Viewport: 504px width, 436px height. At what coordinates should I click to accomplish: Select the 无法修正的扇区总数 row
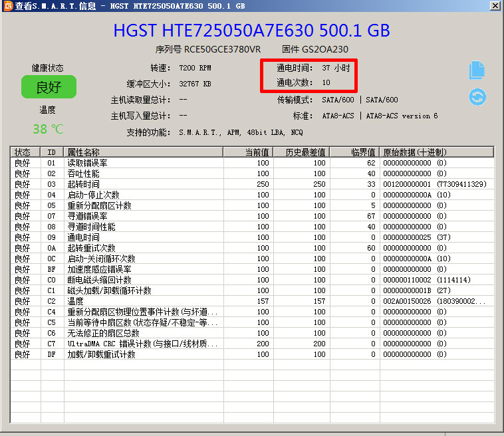pyautogui.click(x=252, y=333)
